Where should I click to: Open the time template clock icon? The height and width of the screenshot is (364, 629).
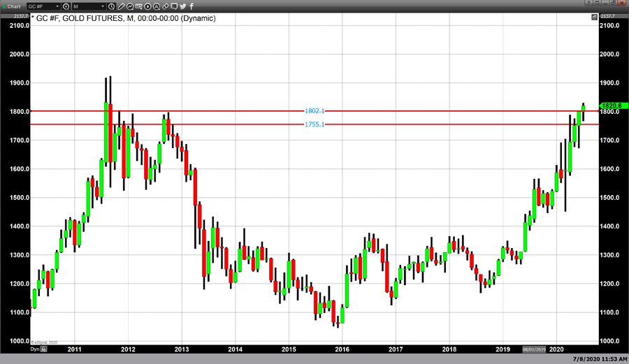pos(112,6)
